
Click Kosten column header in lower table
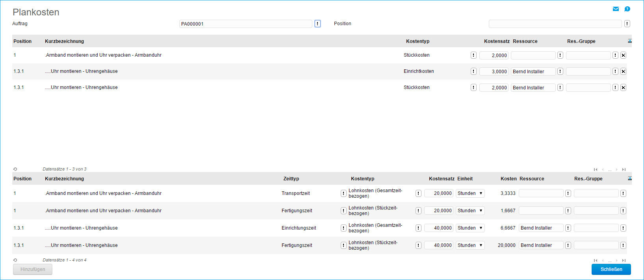pos(509,179)
